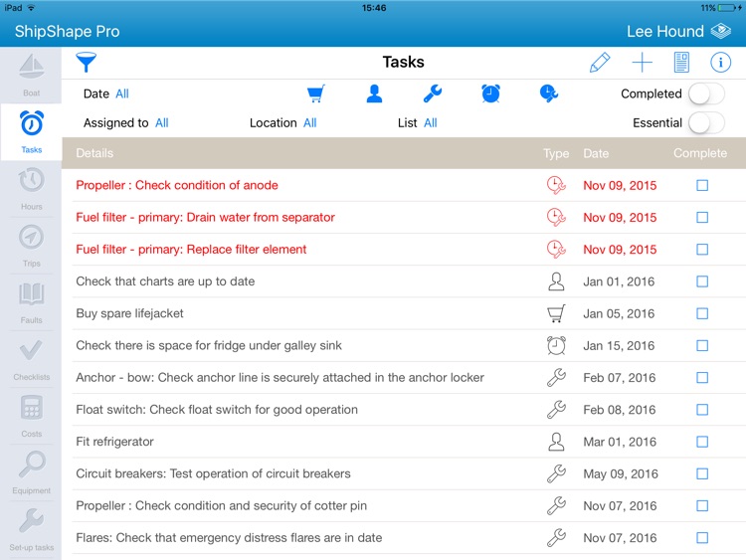Mark Buy spare lifejacket complete
Image resolution: width=746 pixels, height=560 pixels.
(x=702, y=313)
